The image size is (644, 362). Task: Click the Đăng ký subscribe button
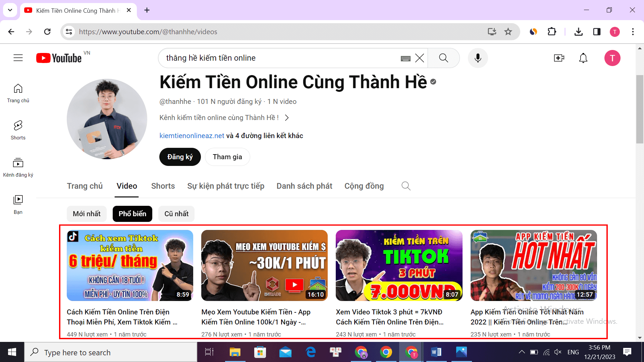pos(180,157)
